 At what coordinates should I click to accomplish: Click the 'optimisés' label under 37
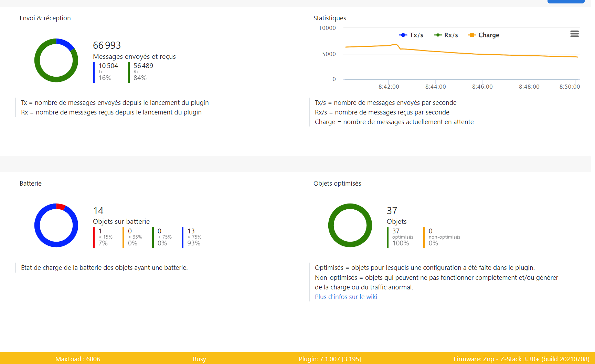click(x=403, y=237)
